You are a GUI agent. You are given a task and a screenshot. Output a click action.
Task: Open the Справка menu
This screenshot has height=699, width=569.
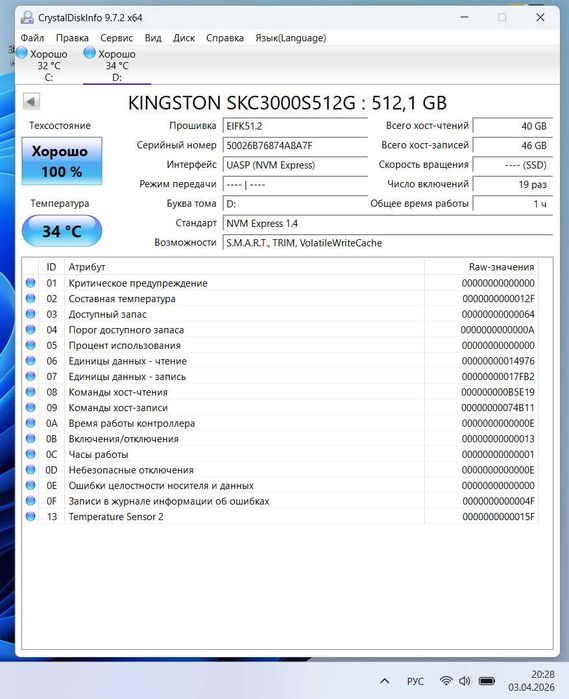tap(225, 38)
